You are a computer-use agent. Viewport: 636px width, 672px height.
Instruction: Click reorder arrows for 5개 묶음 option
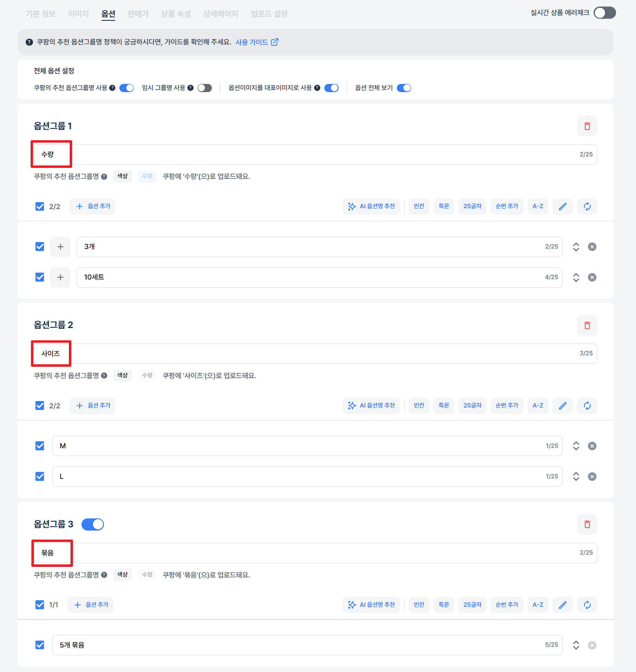[576, 645]
